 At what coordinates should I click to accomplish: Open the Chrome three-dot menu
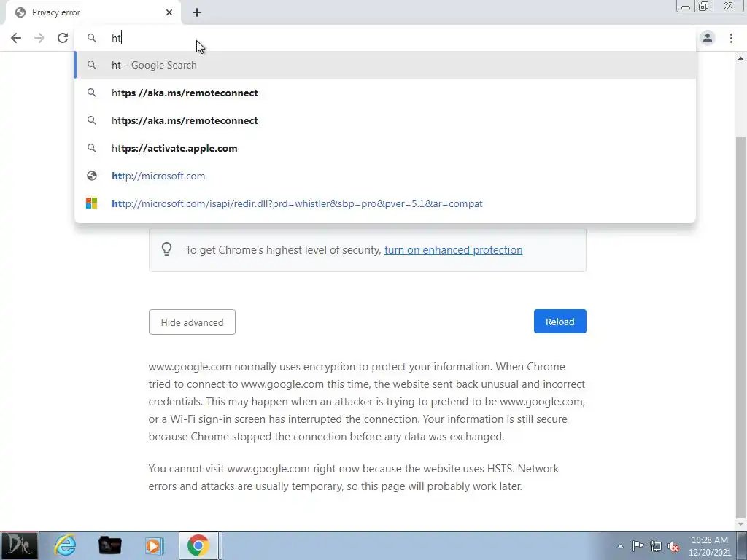coord(731,38)
